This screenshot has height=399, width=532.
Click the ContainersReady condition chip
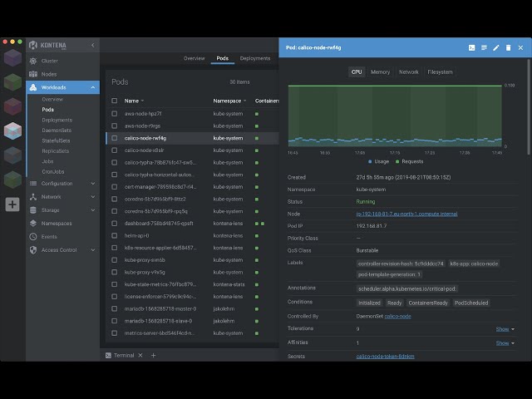tap(428, 303)
